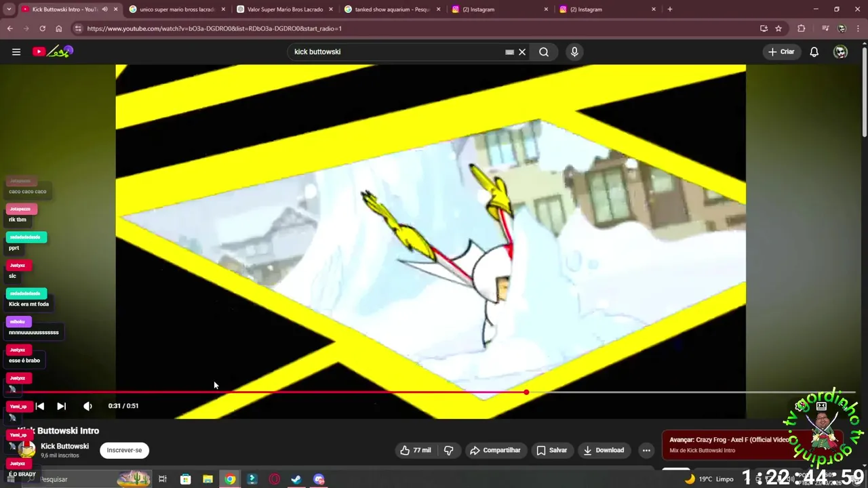The height and width of the screenshot is (488, 868).
Task: Mute audio icon on the YouTube tab
Action: tap(104, 9)
